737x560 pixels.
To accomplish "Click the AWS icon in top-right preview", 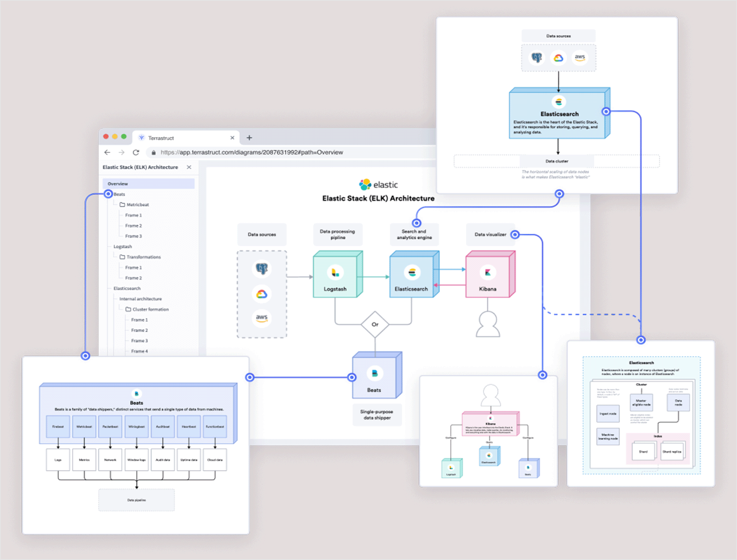I will (x=580, y=57).
